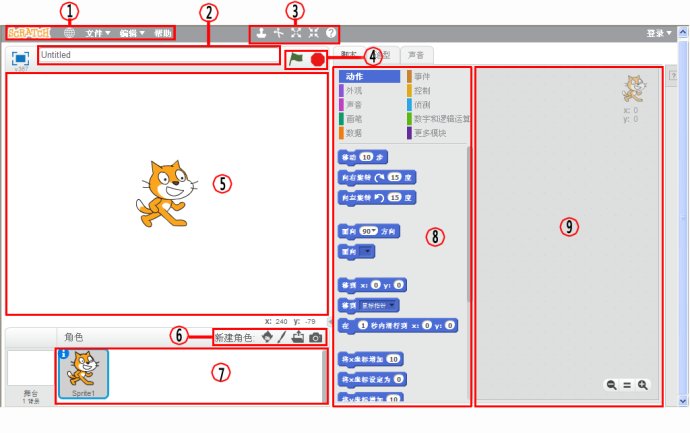This screenshot has height=433, width=690.
Task: Click the 向右旋转 15 度 block
Action: [x=377, y=178]
